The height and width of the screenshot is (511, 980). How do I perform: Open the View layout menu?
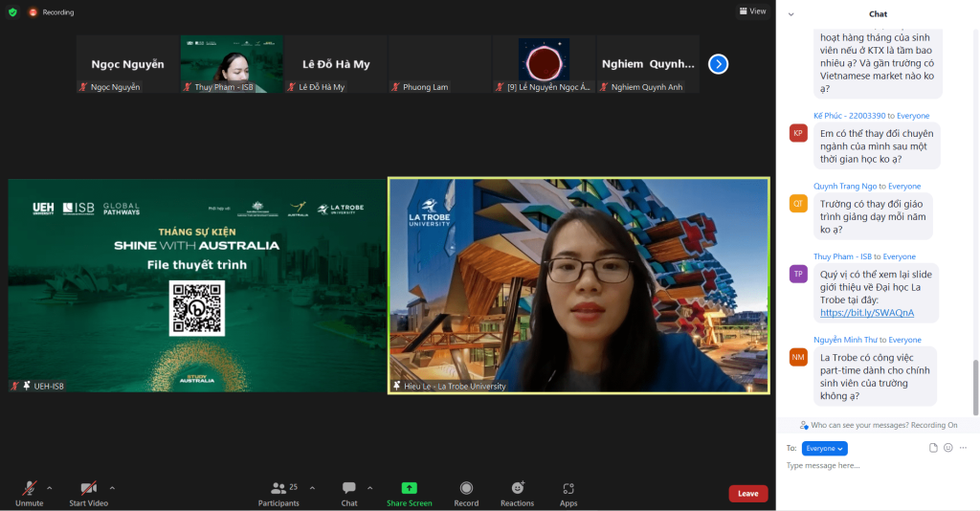click(752, 11)
